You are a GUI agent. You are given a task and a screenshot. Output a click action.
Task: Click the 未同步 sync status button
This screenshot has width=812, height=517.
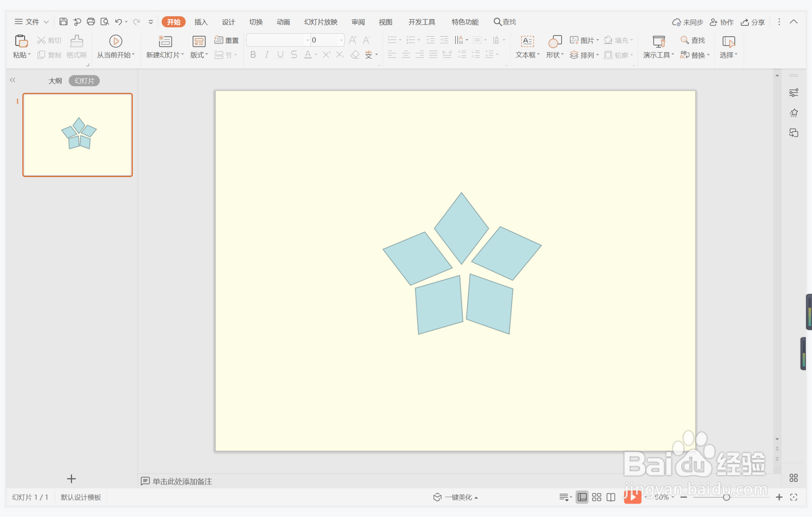point(687,22)
